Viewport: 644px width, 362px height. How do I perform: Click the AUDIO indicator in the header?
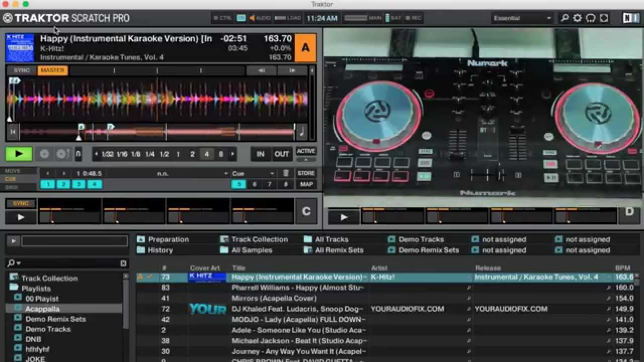coord(260,18)
